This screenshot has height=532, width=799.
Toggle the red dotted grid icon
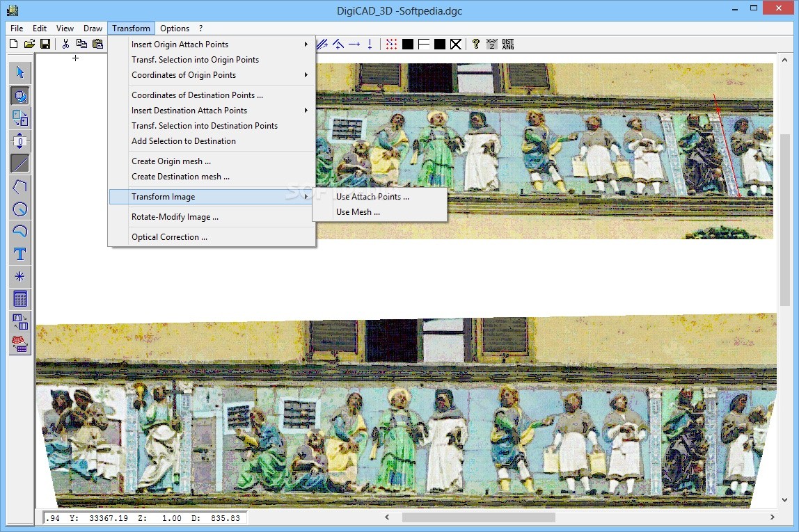pyautogui.click(x=391, y=45)
